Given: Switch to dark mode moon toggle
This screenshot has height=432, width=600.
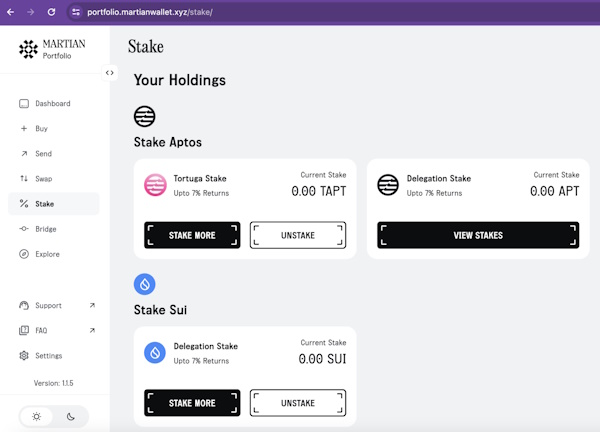Looking at the screenshot, I should (x=71, y=417).
